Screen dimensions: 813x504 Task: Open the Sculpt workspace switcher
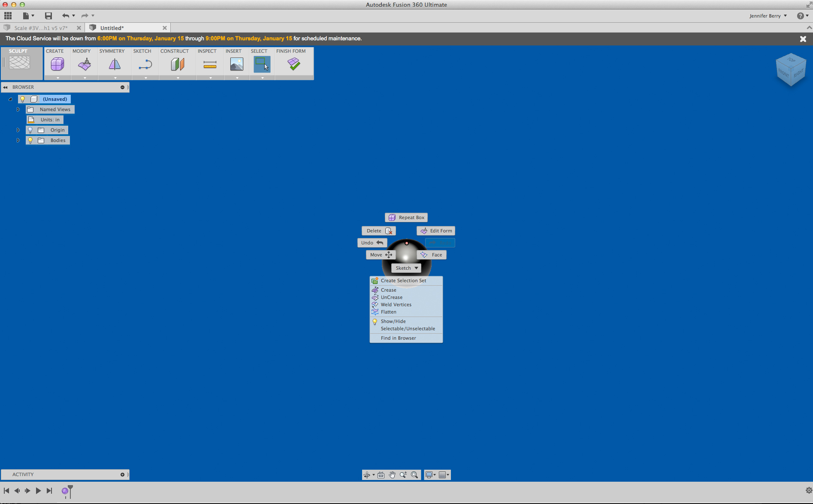click(21, 63)
